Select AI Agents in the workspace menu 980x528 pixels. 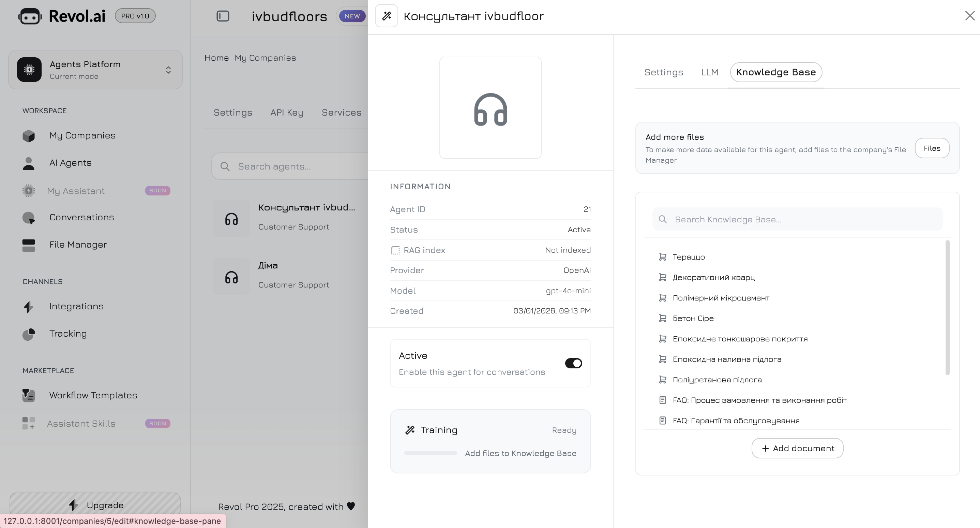(x=70, y=163)
